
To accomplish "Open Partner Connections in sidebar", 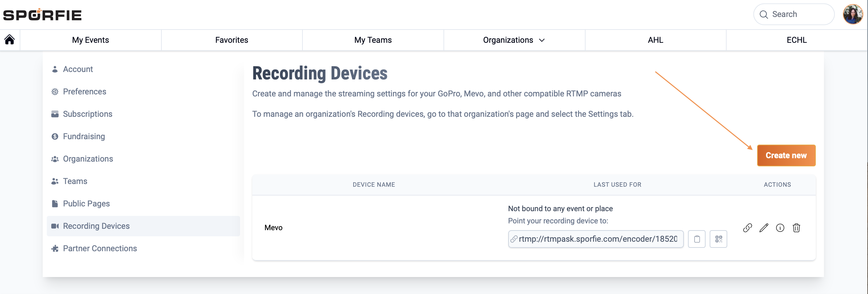I will coord(100,249).
